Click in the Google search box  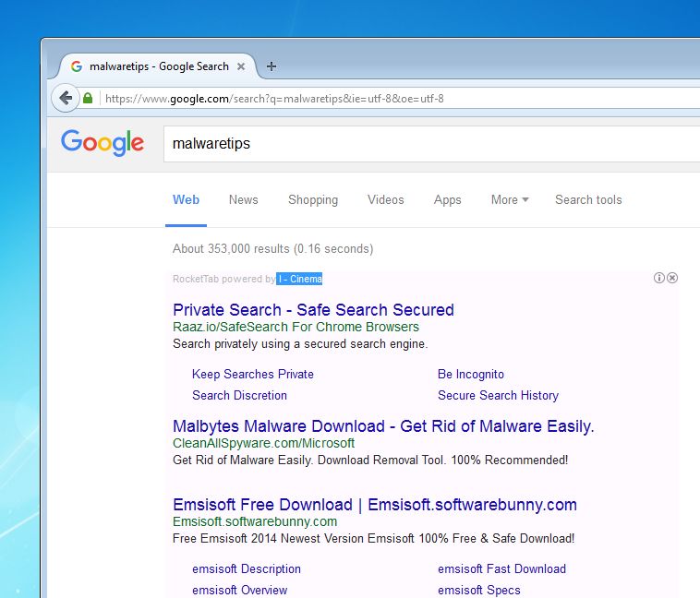tap(425, 144)
